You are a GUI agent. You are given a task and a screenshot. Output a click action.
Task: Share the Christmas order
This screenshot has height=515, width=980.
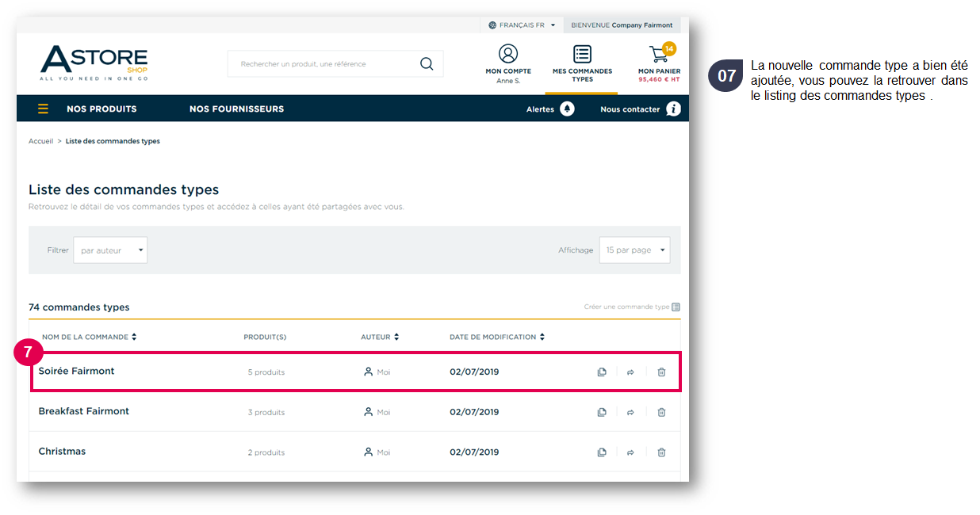pos(630,452)
